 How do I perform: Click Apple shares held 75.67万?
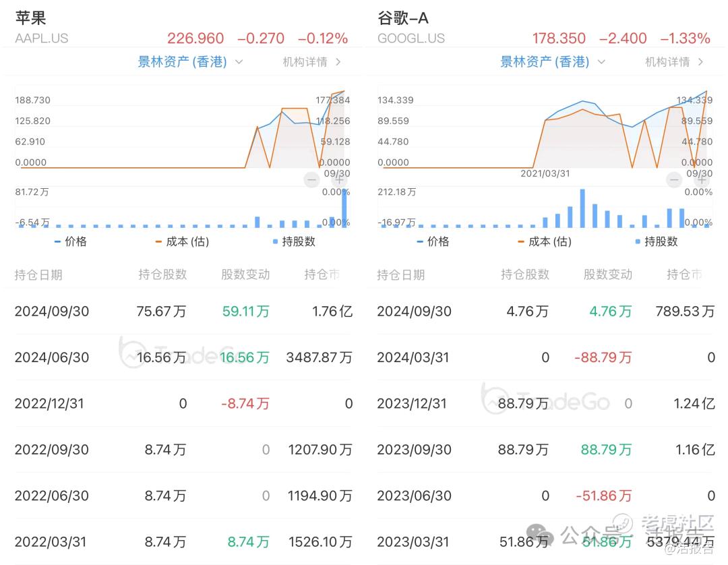(161, 311)
